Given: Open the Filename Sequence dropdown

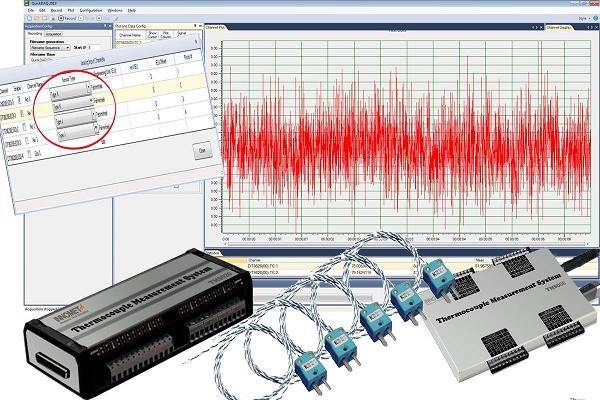Looking at the screenshot, I should tap(50, 48).
